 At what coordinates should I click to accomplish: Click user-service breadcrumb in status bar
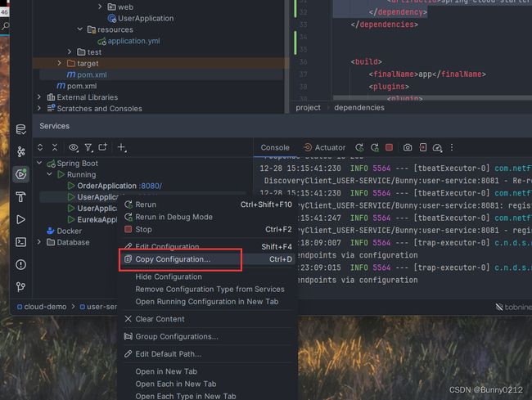pos(98,307)
